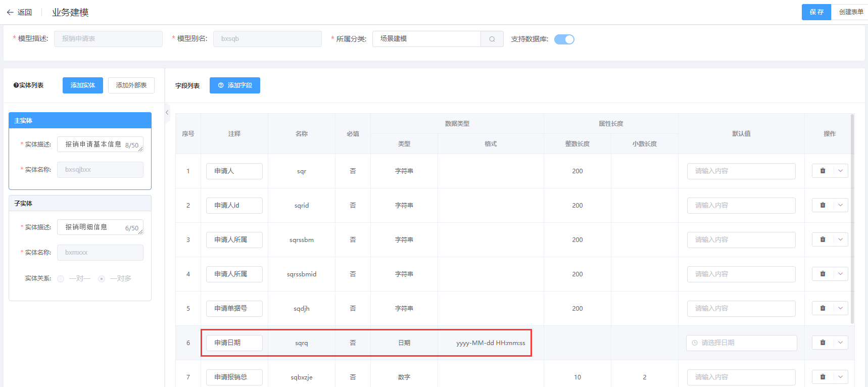Click the 添加字段 button

pos(235,85)
